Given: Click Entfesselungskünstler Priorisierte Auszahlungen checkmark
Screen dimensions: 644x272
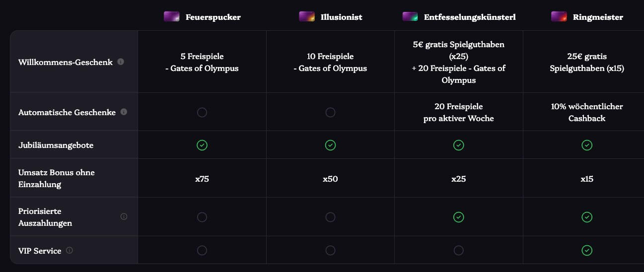Looking at the screenshot, I should (459, 217).
